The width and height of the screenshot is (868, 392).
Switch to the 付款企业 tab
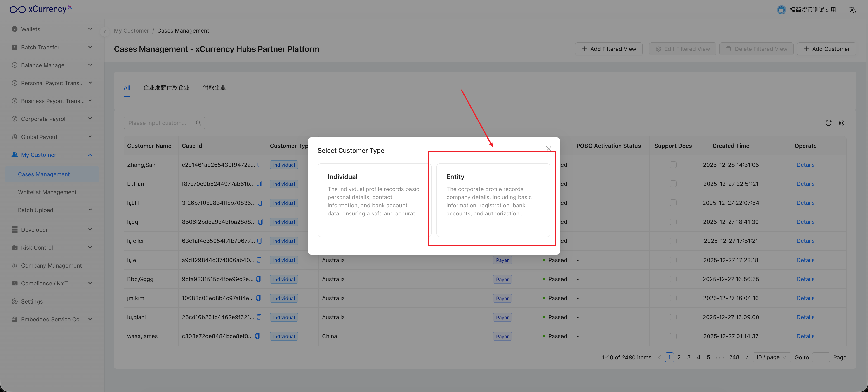214,88
